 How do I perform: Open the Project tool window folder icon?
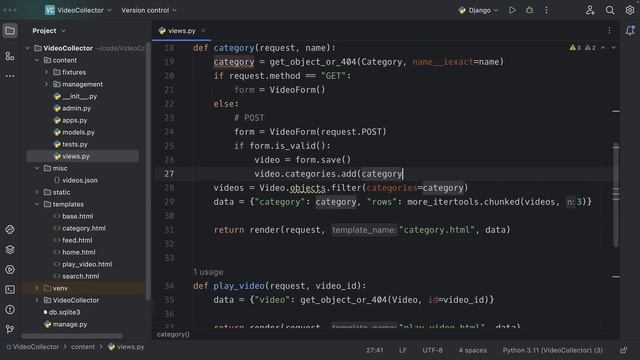pos(10,31)
